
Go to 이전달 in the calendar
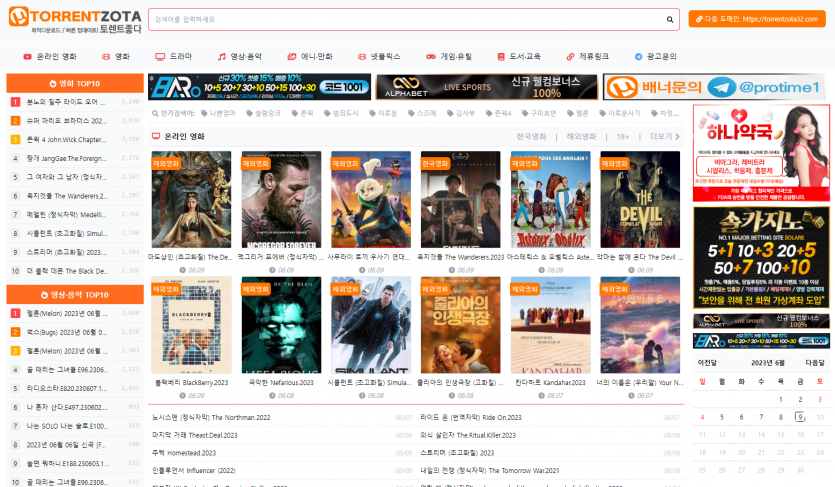point(707,362)
